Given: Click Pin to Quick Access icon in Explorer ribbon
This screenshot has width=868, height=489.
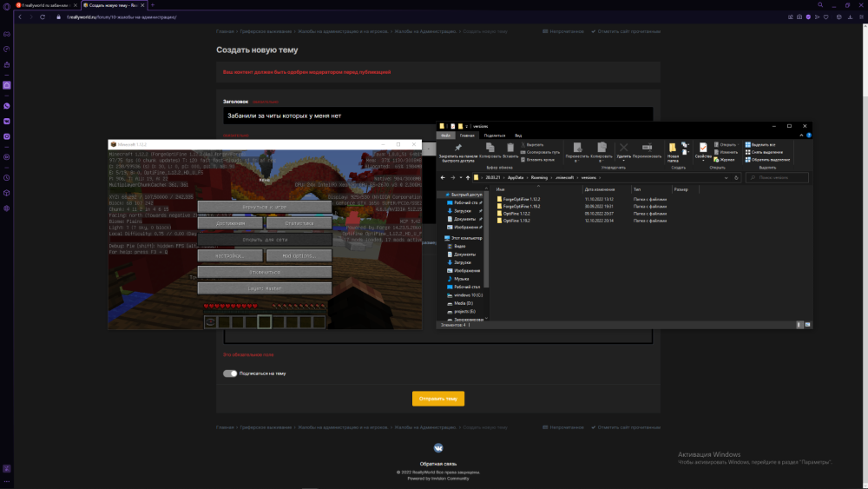Looking at the screenshot, I should pyautogui.click(x=457, y=148).
